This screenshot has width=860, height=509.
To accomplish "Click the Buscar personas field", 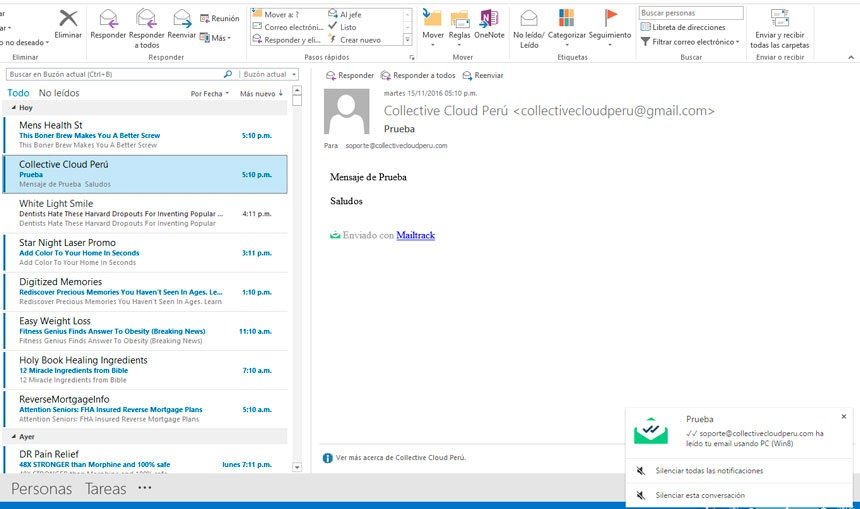I will pyautogui.click(x=691, y=13).
